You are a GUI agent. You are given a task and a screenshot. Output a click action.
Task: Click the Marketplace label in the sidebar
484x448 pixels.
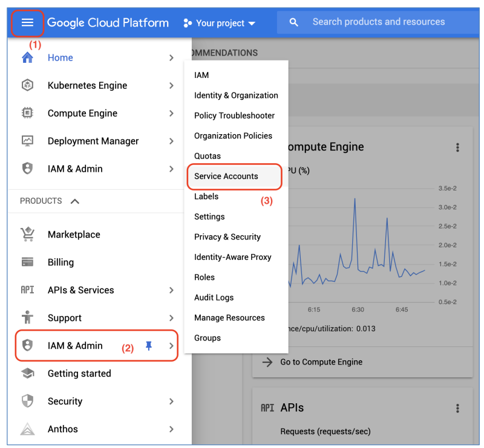pyautogui.click(x=74, y=235)
